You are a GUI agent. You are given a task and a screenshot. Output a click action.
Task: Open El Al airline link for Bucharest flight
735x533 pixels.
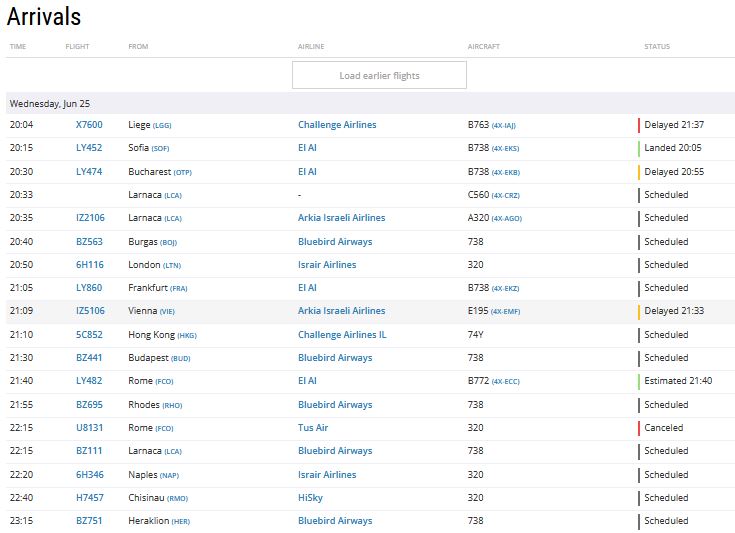click(308, 172)
